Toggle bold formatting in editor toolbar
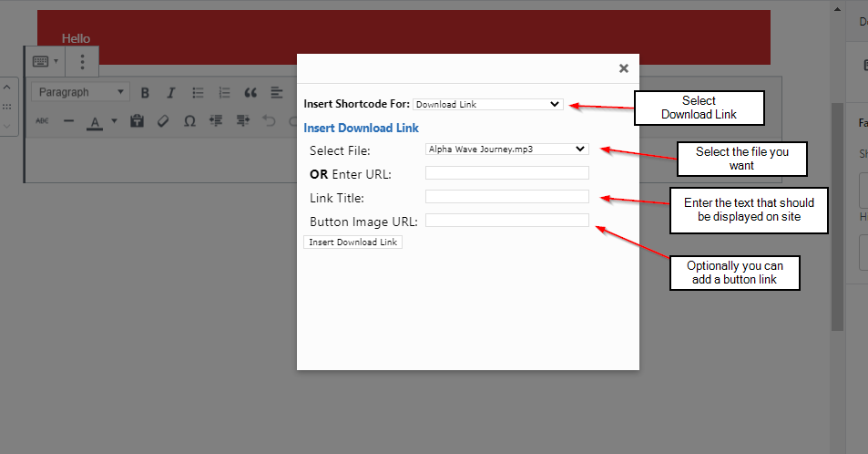Screen dimensions: 868x454 coord(145,93)
